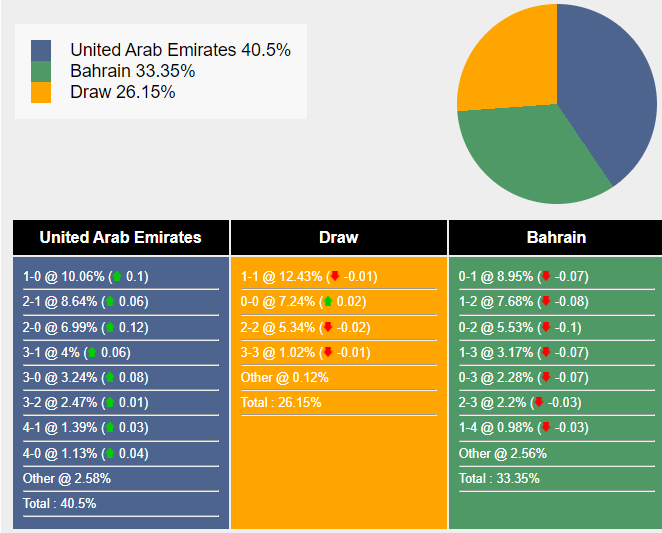The width and height of the screenshot is (662, 533).
Task: Click the red down arrow beside 0-2 score
Action: (x=546, y=327)
